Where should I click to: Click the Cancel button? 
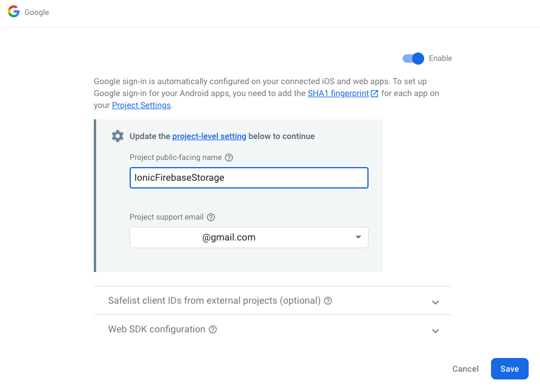(x=465, y=369)
